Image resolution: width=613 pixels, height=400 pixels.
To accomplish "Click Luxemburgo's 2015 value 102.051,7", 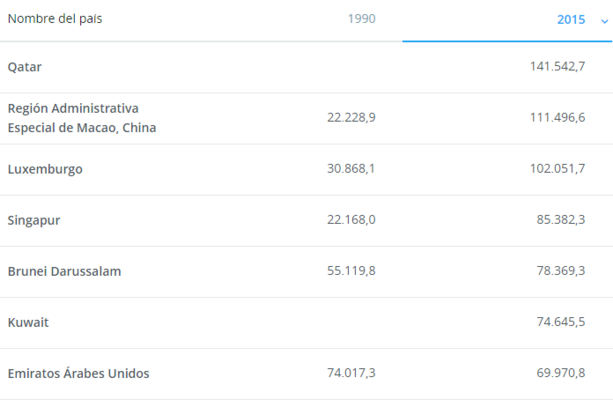I will tap(557, 169).
